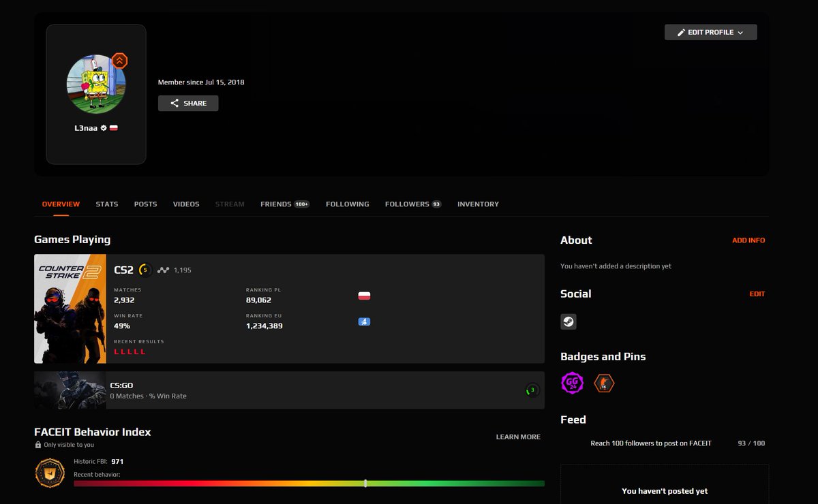This screenshot has height=504, width=818.
Task: Select the STREAM tab
Action: coord(230,204)
